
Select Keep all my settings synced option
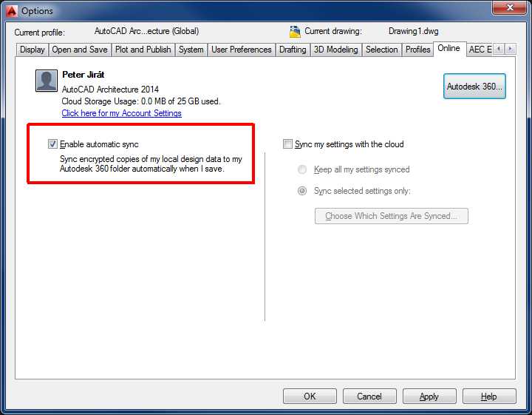[302, 169]
